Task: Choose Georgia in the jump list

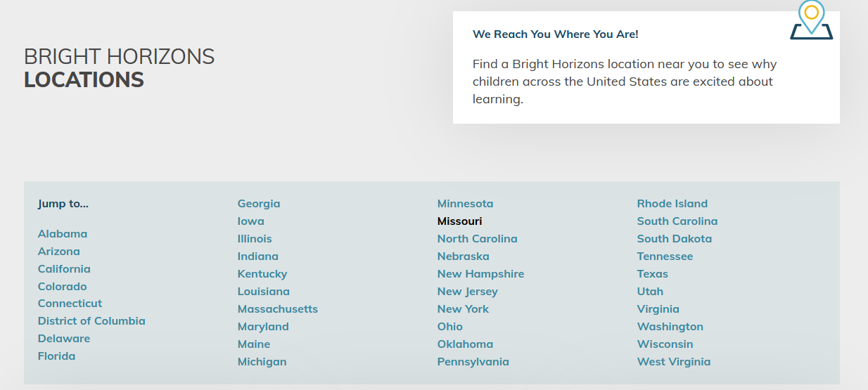Action: 259,204
